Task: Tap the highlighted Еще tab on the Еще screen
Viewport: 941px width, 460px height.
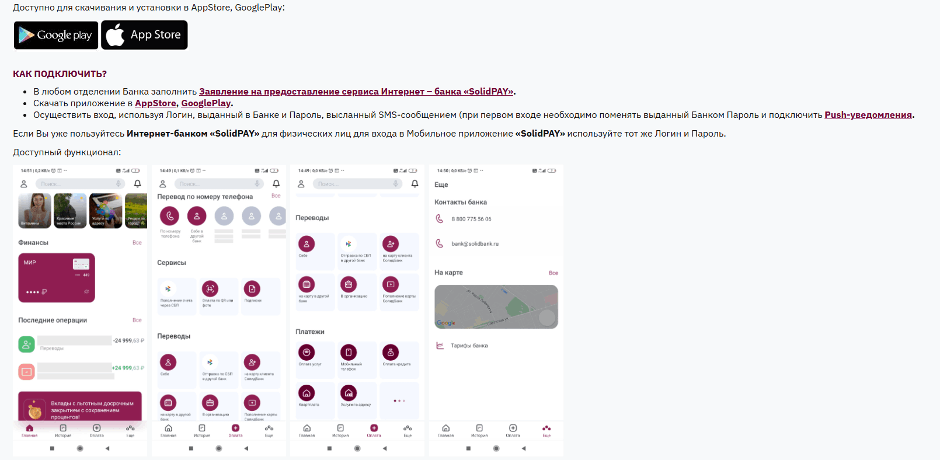Action: [x=546, y=431]
